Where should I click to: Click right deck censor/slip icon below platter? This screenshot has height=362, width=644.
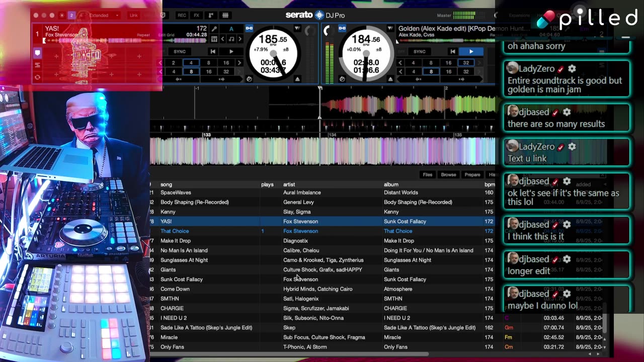342,79
